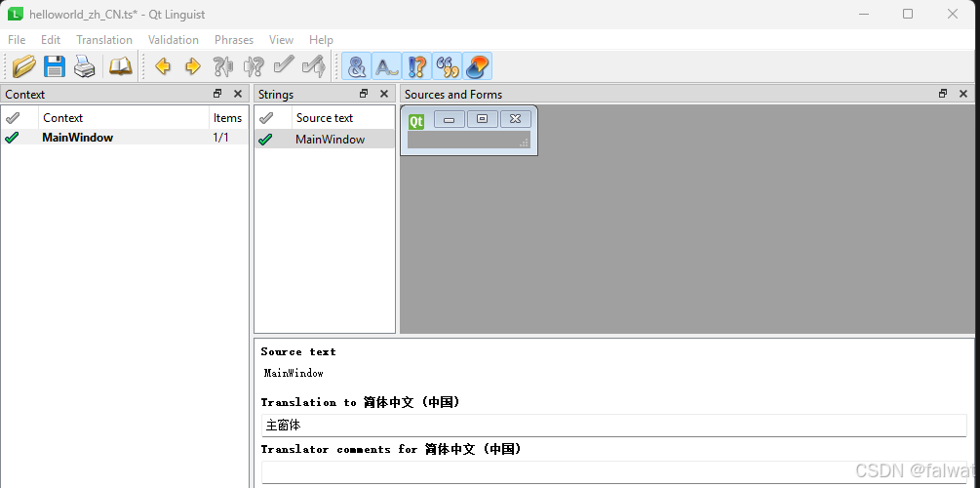
Task: Float the Strings panel
Action: click(x=364, y=94)
